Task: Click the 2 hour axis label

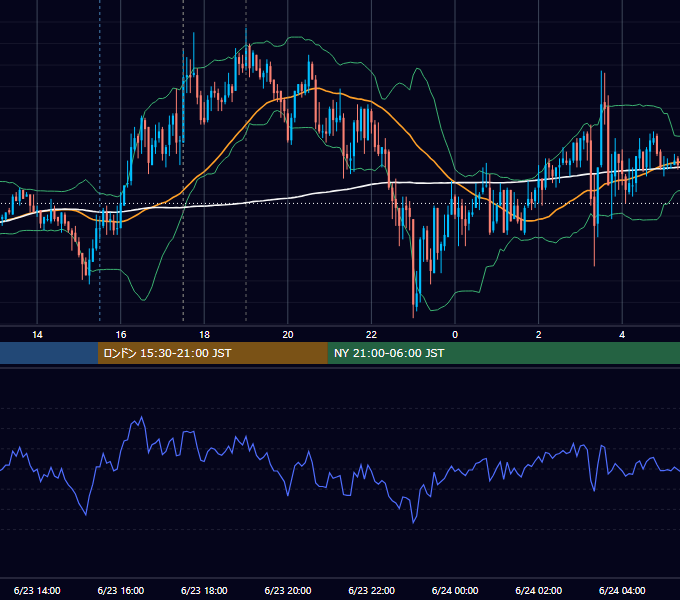Action: pos(538,335)
